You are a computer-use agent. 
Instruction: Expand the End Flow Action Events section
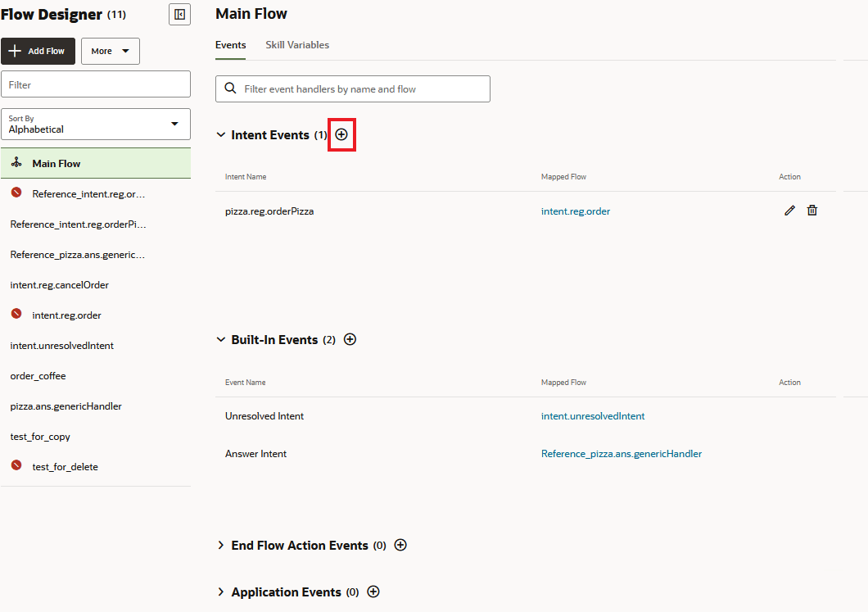click(219, 545)
